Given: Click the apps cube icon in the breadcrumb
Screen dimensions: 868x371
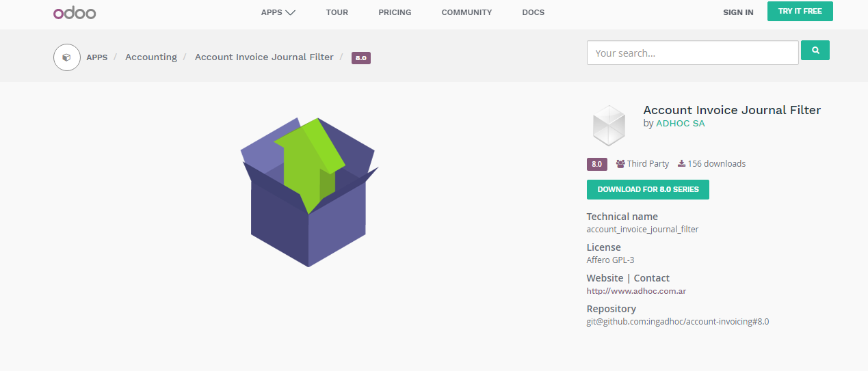Looking at the screenshot, I should point(66,57).
